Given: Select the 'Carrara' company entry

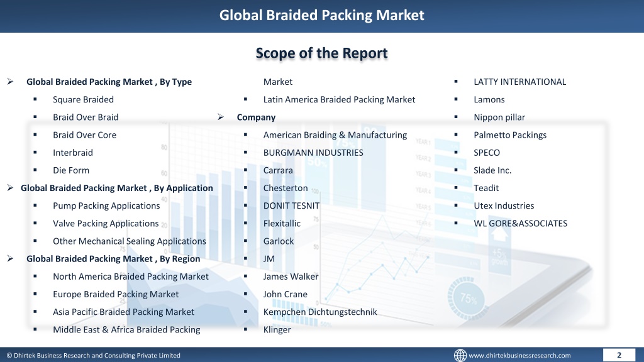Looking at the screenshot, I should tap(278, 170).
